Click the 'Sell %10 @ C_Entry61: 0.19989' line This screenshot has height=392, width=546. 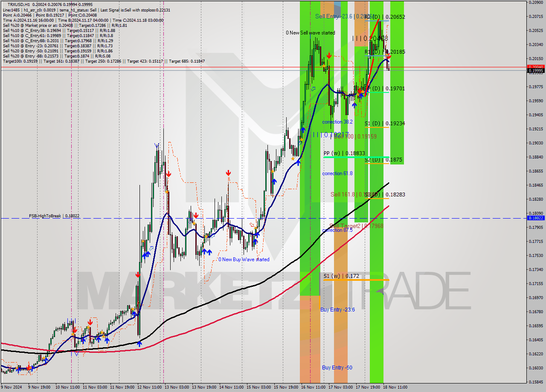coord(58,35)
